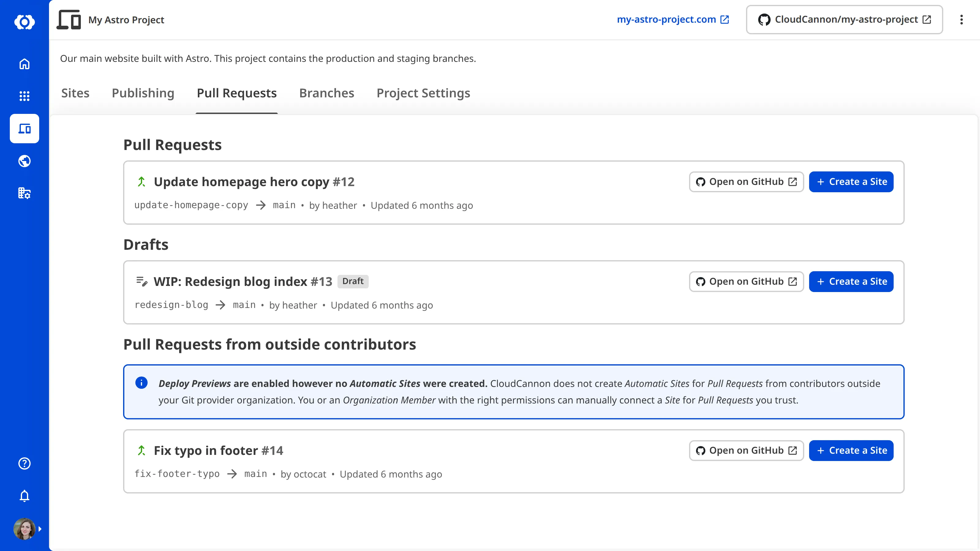The height and width of the screenshot is (551, 980).
Task: Click the redesign-blog branch name
Action: pyautogui.click(x=171, y=305)
